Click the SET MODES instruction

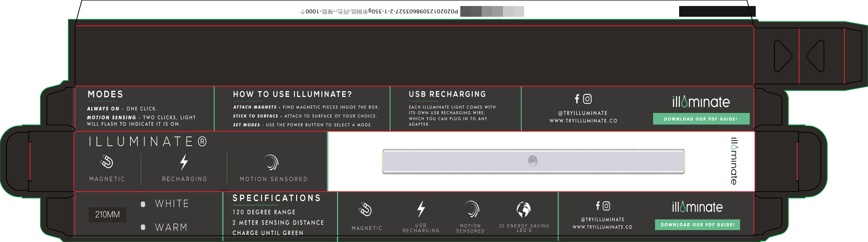click(303, 125)
